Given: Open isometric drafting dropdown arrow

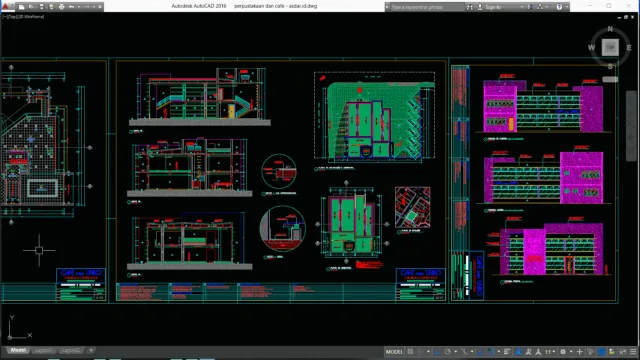Looking at the screenshot, I should 472,352.
